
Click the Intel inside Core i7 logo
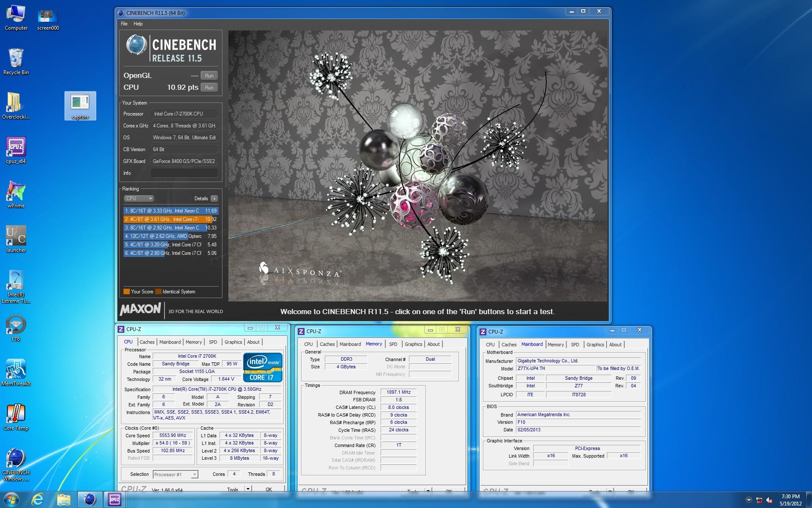pos(263,367)
